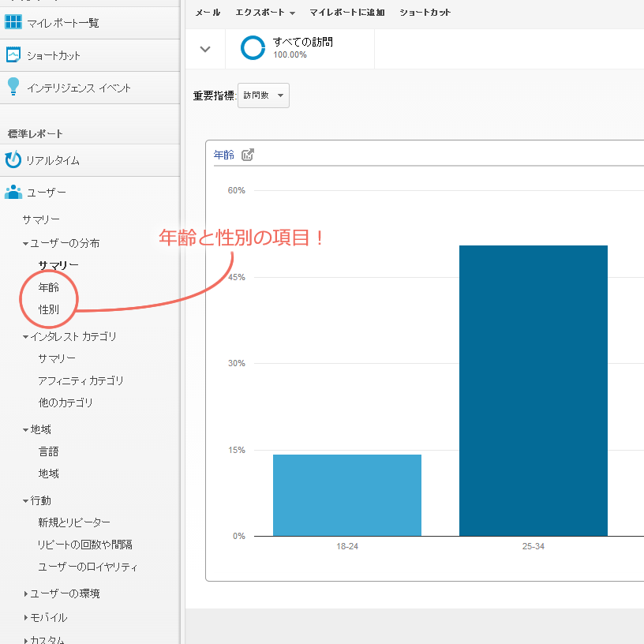Open the 性別 report link

coord(49,309)
